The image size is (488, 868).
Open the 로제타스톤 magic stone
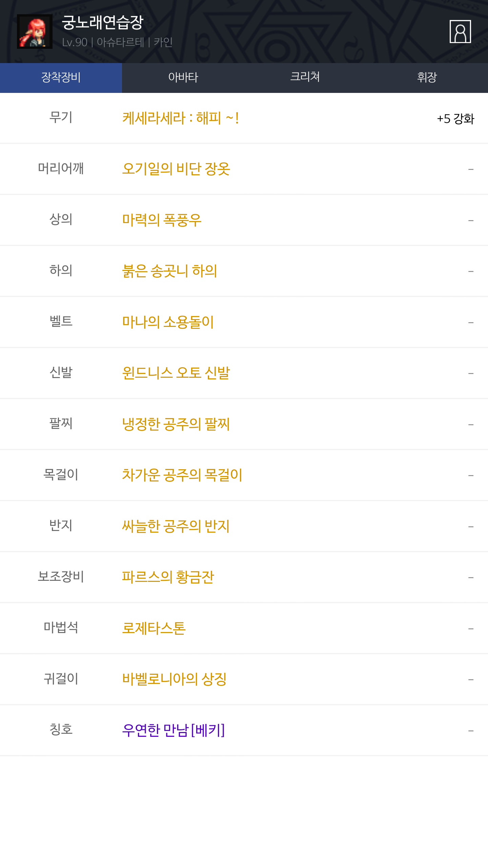coord(154,628)
